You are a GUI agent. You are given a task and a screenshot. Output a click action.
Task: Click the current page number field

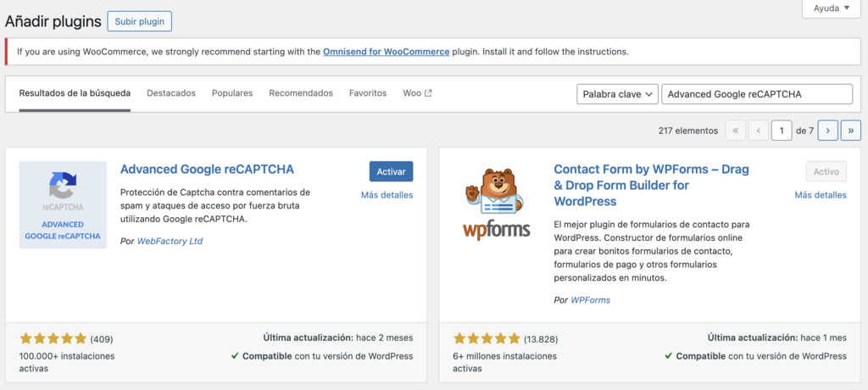tap(781, 131)
